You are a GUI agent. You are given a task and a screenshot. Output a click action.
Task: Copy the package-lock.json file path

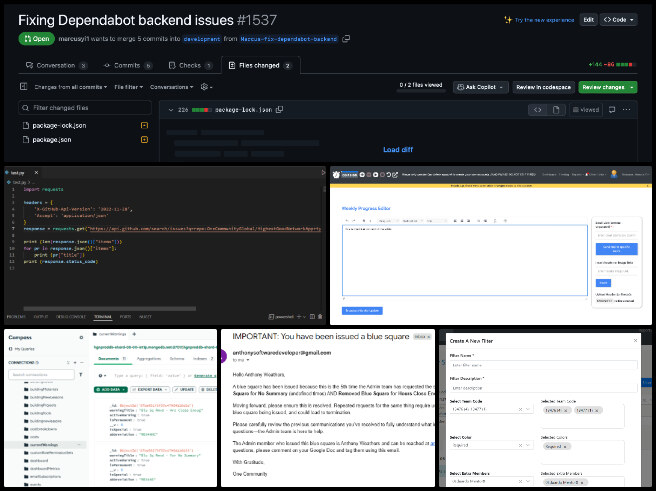click(x=279, y=110)
